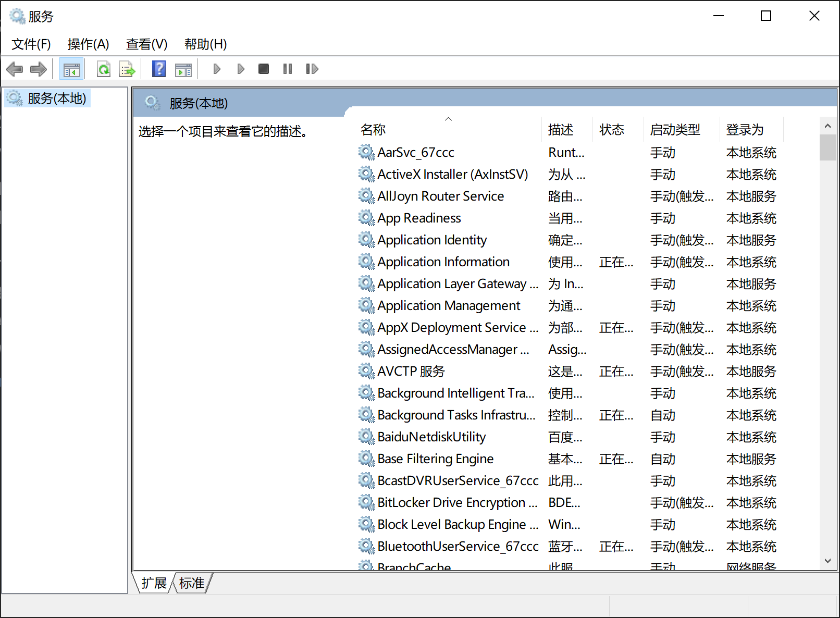
Task: Click the 启动类型 column header
Action: (675, 129)
